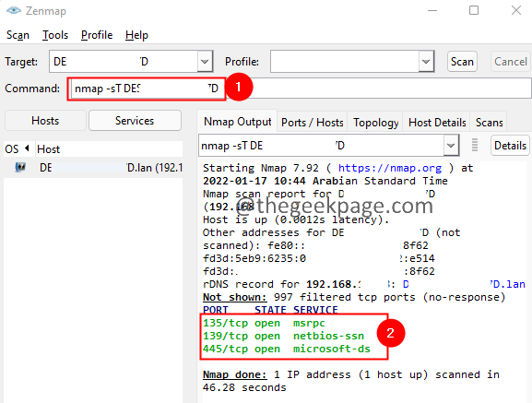Click the 'rDNS record for' line
Image resolution: width=532 pixels, height=403 pixels.
coord(364,284)
